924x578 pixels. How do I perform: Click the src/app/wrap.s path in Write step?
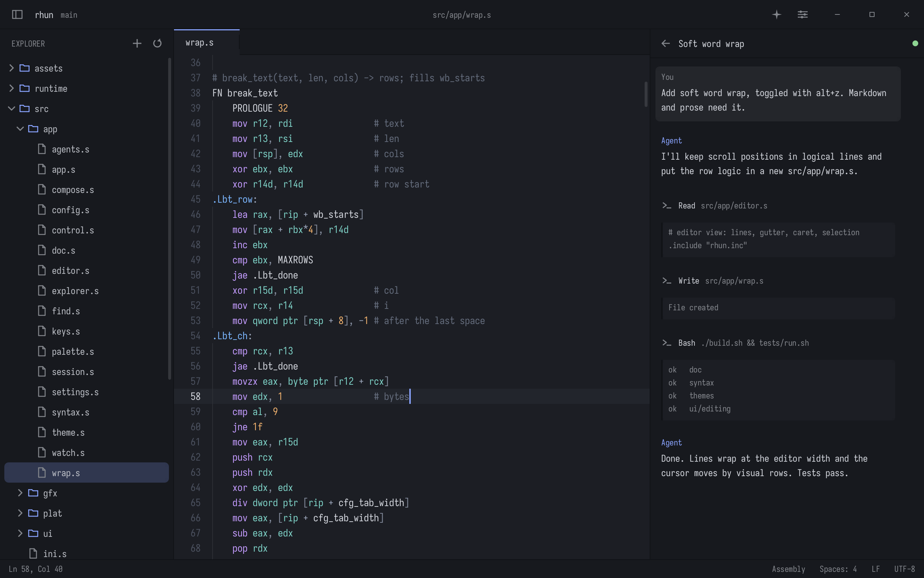pos(734,281)
